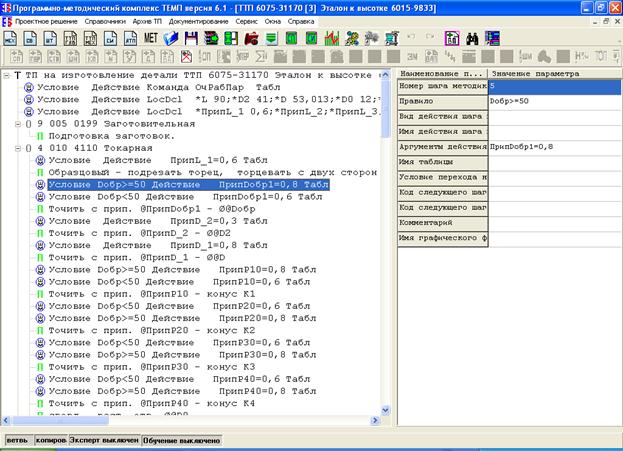Viewport: 623px width, 451px height.
Task: Click the first document icon in top toolbar
Action: coord(12,38)
